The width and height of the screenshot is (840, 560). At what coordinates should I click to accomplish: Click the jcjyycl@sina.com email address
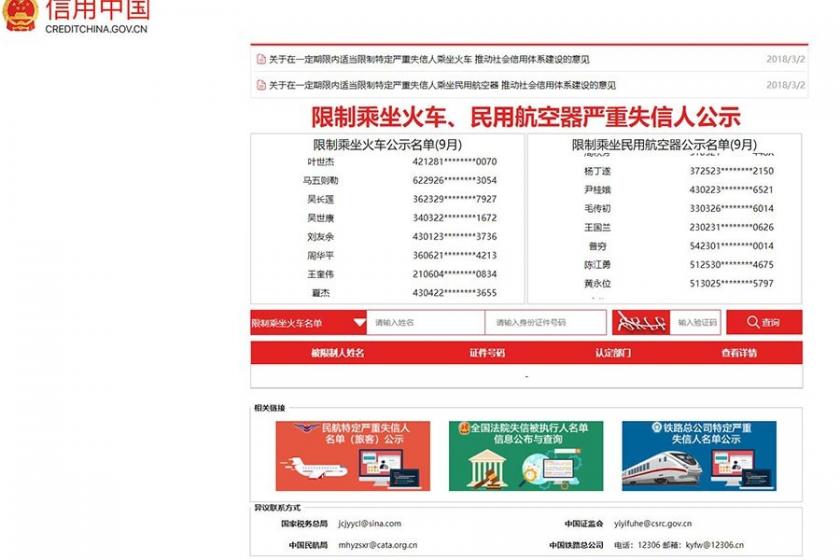pos(370,524)
